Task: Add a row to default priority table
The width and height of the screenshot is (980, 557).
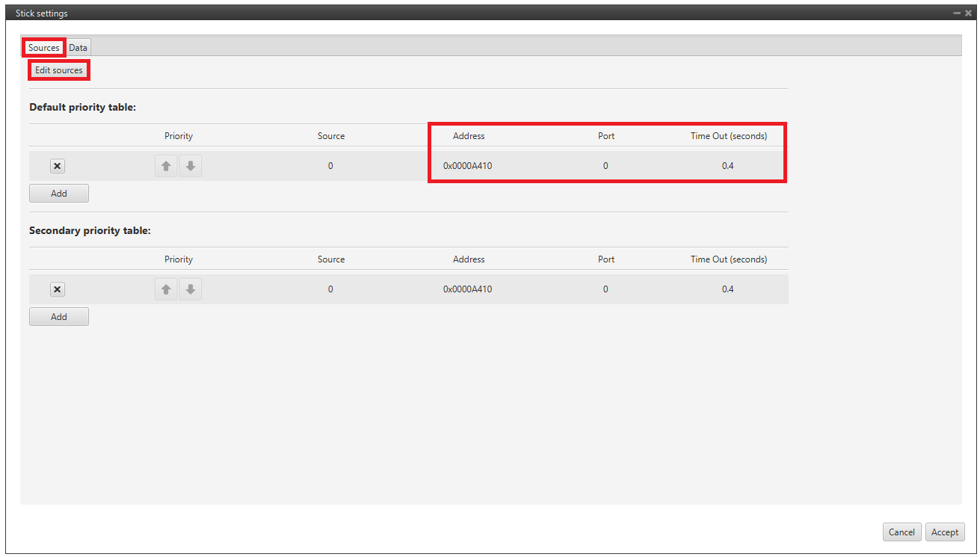Action: 59,194
